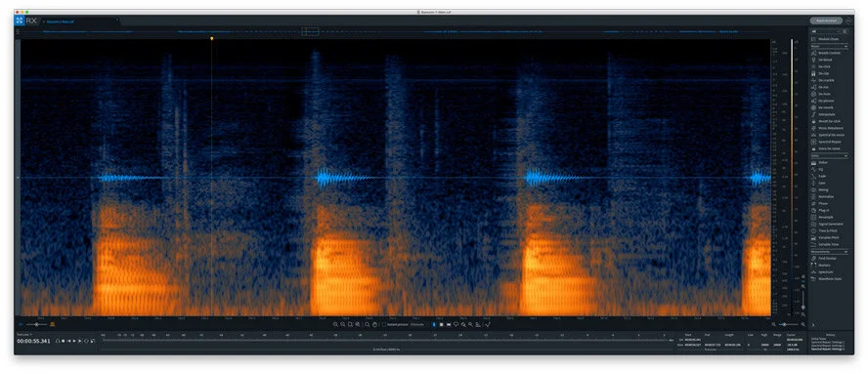Screen dimensions: 868x373
Task: Open the Instant process mode dropdown
Action: [418, 324]
